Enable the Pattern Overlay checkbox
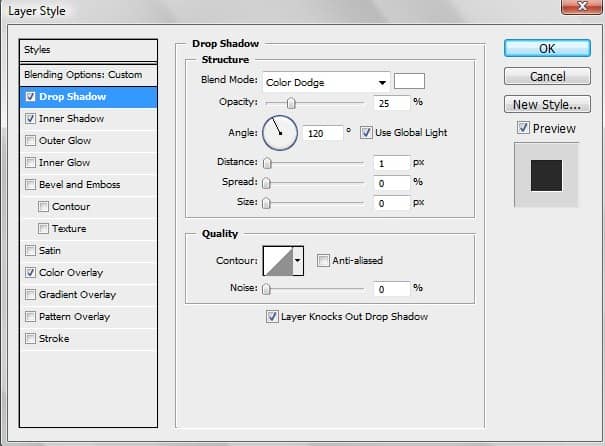Screen dimensions: 605x446 tap(30, 316)
